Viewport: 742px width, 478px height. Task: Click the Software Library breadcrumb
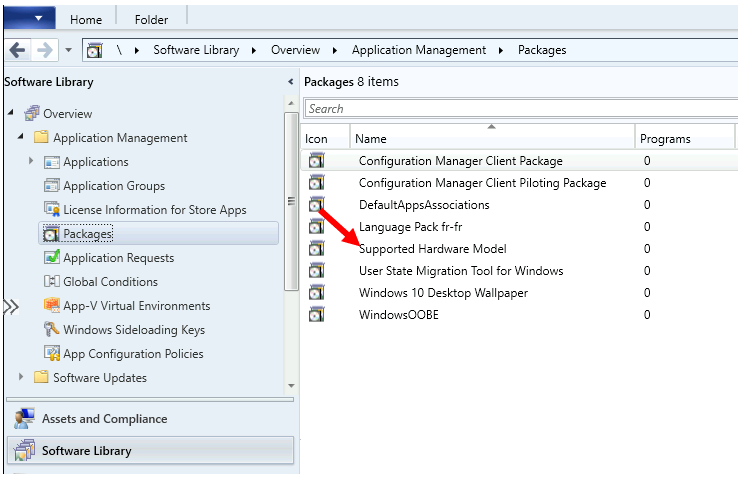click(196, 50)
